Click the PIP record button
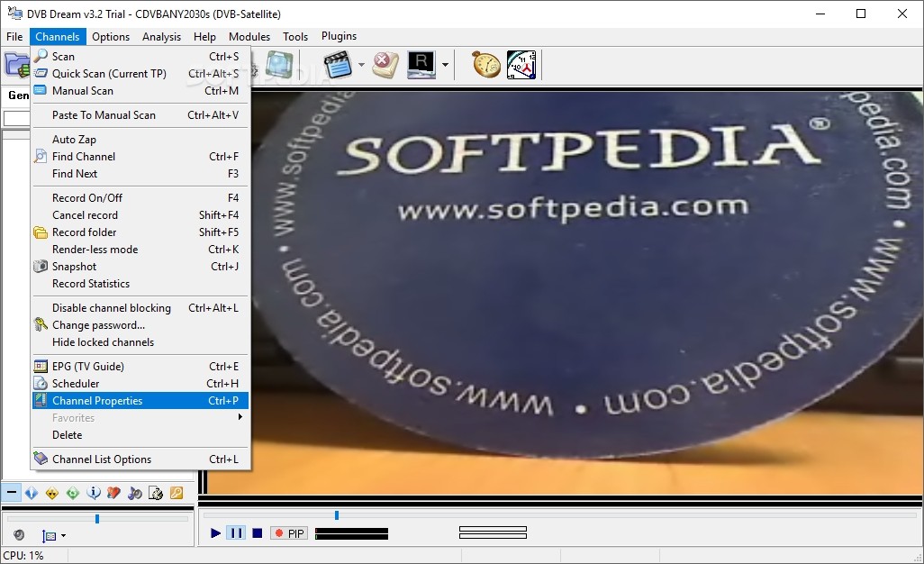924x564 pixels. point(289,533)
